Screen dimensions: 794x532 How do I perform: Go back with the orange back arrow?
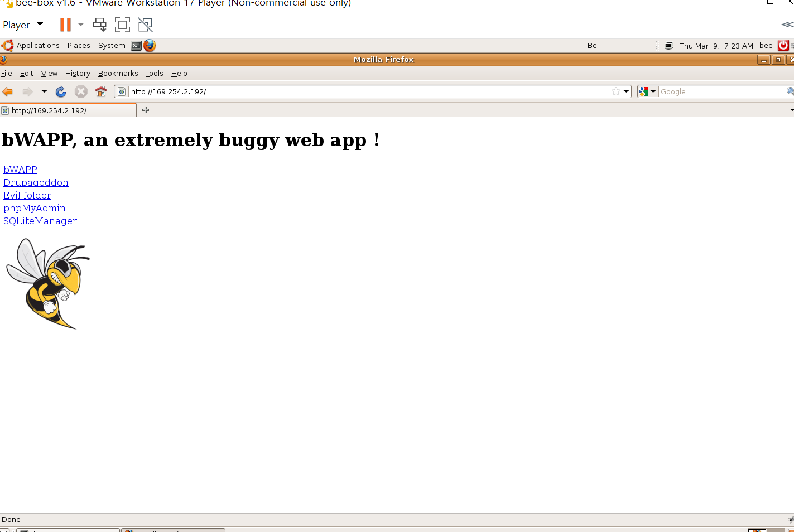click(x=8, y=91)
